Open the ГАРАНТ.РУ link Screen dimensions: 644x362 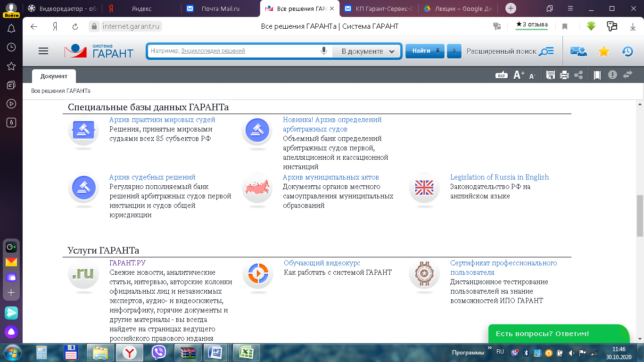point(128,263)
